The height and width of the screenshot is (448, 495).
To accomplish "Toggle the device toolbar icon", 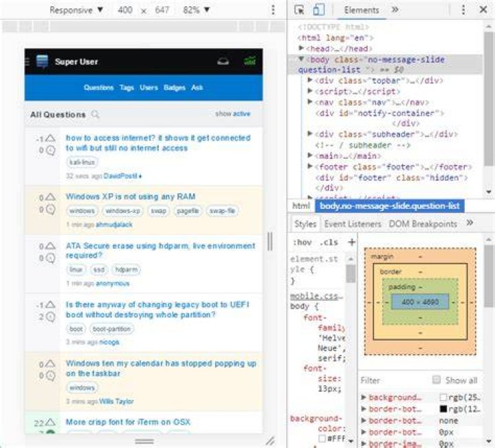I will [318, 10].
